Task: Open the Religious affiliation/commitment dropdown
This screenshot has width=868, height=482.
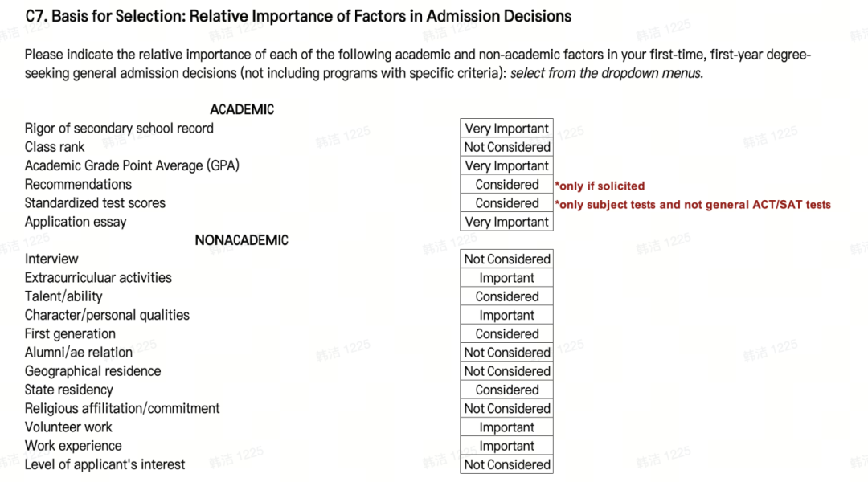Action: (x=506, y=408)
